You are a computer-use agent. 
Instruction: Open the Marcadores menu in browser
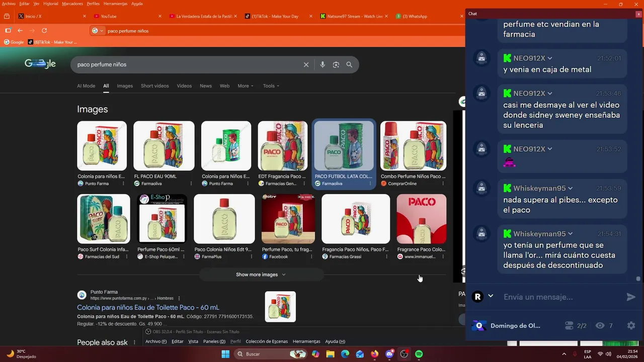coord(72,4)
